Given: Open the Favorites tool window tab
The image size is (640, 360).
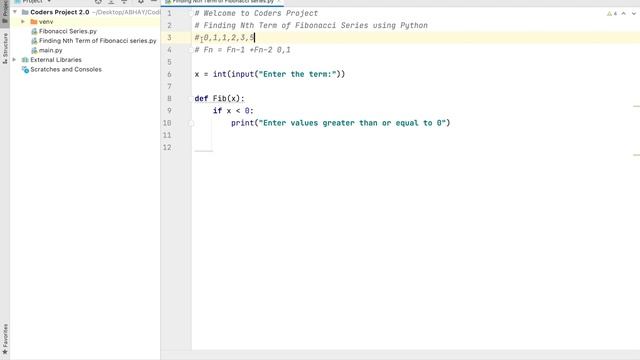Looking at the screenshot, I should [x=5, y=339].
